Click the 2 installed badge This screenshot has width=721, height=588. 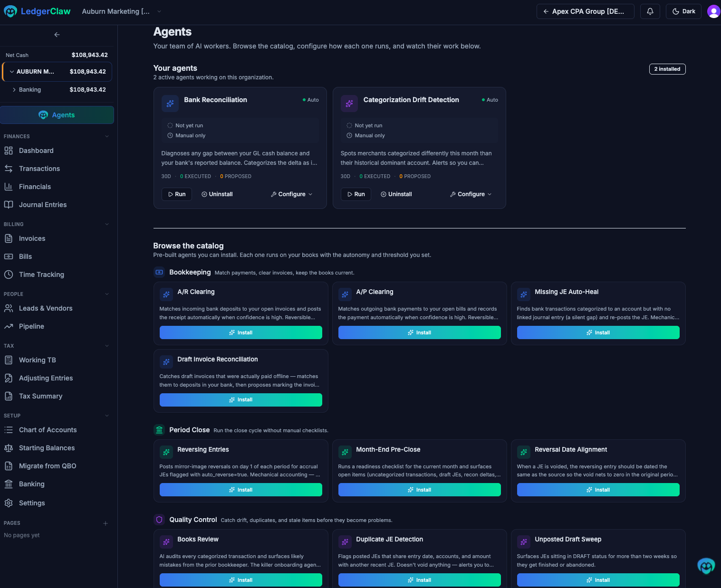pyautogui.click(x=667, y=69)
